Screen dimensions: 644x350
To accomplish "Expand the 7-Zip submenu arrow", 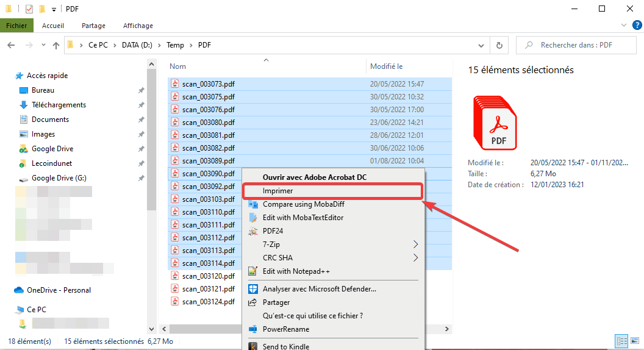I will [x=416, y=245].
